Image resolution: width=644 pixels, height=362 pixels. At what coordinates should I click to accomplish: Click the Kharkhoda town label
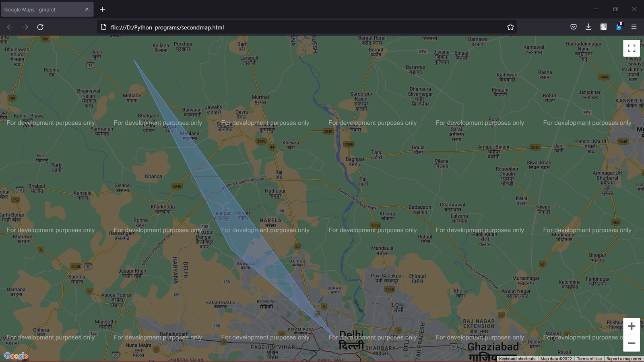(163, 209)
